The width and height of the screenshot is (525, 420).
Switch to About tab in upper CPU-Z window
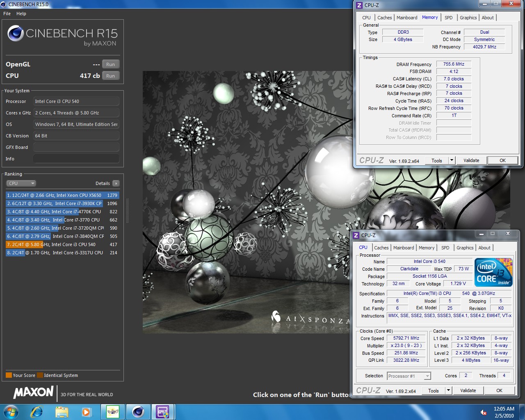(488, 18)
